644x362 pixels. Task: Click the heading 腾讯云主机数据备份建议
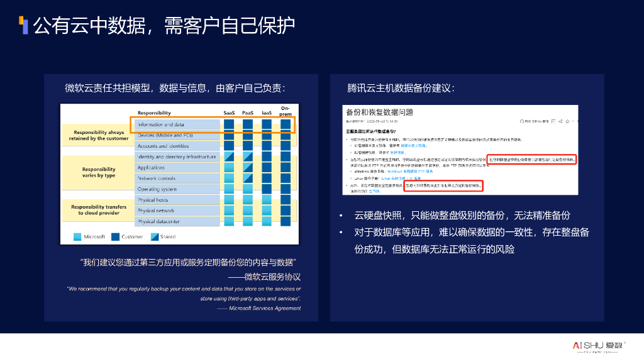click(401, 88)
